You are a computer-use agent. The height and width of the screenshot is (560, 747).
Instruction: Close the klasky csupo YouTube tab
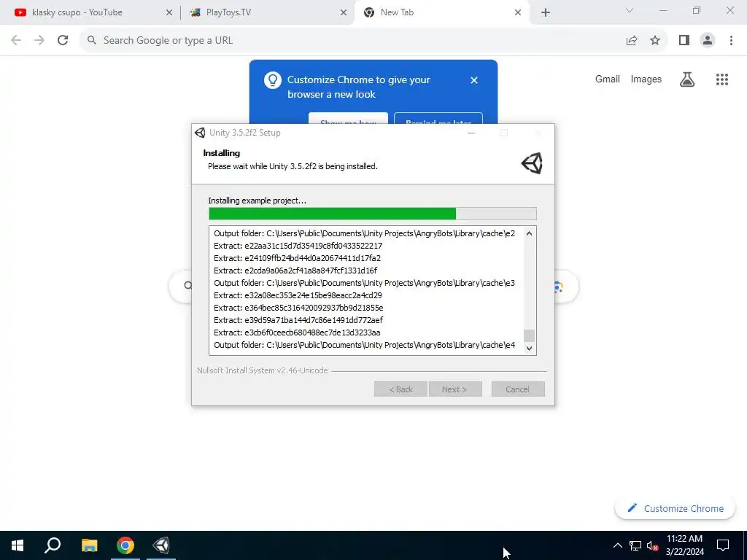point(169,13)
